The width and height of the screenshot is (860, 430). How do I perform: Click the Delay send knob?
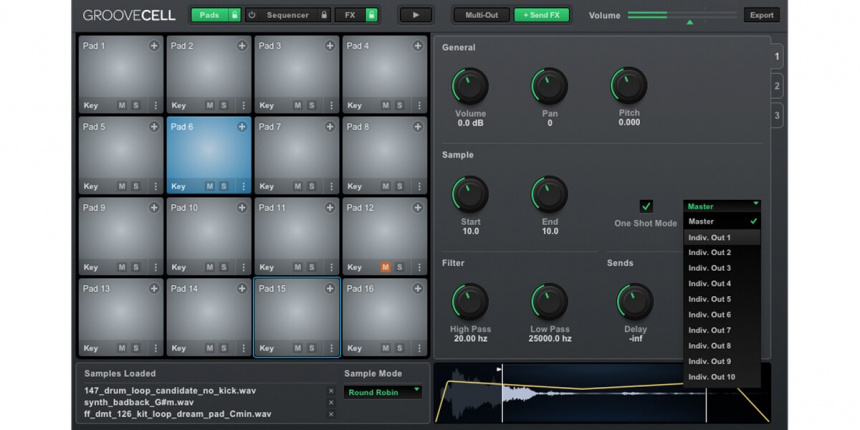(x=635, y=302)
